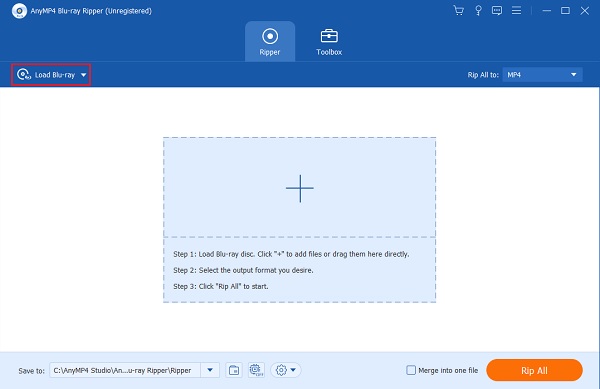Enable Merge into one file checkbox
The height and width of the screenshot is (389, 600).
411,370
